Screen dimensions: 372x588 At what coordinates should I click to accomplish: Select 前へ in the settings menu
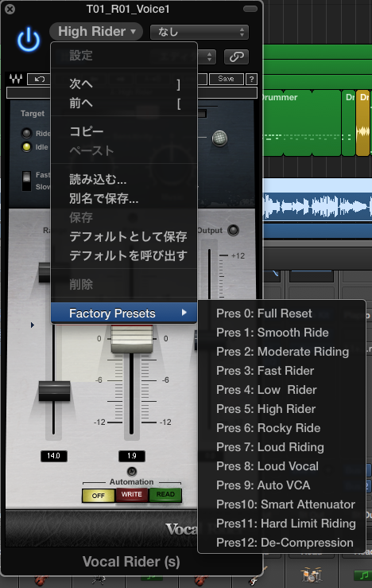124,103
